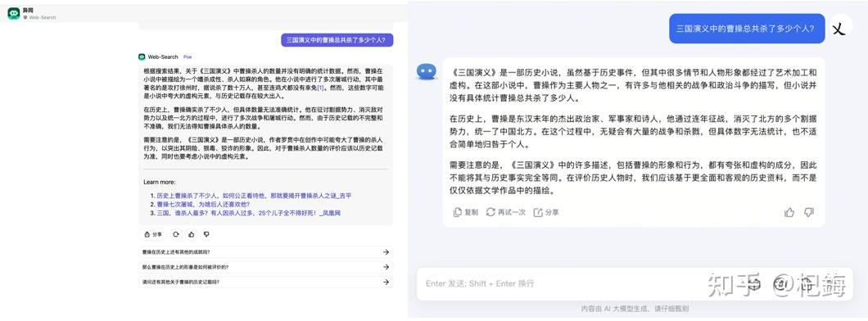Viewport: 868px width, 321px height.
Task: Click 再试一次 to retry the right answer
Action: pos(506,212)
